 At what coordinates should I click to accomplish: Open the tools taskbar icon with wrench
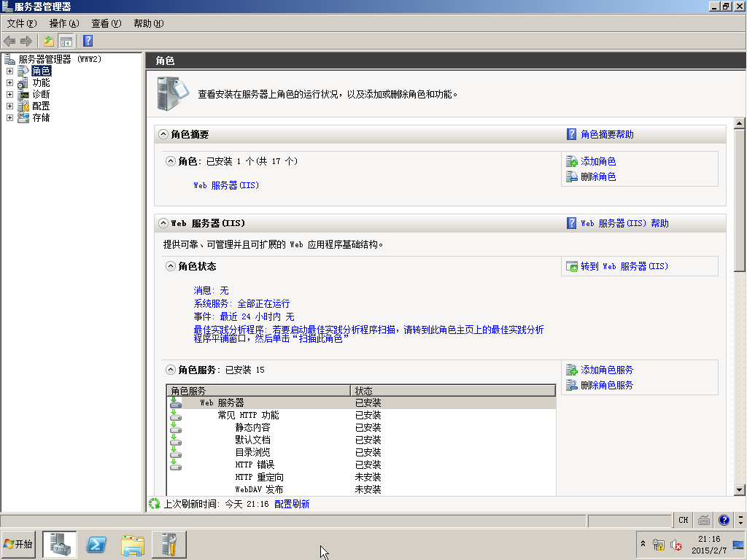click(169, 545)
